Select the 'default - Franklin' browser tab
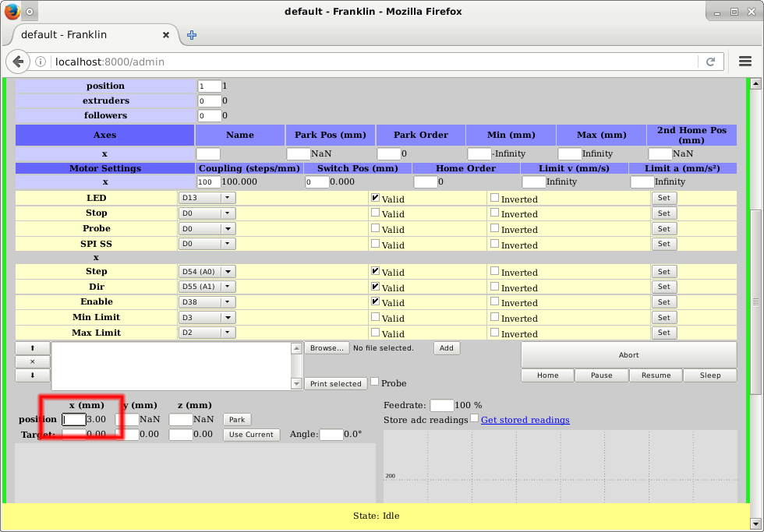 click(86, 35)
